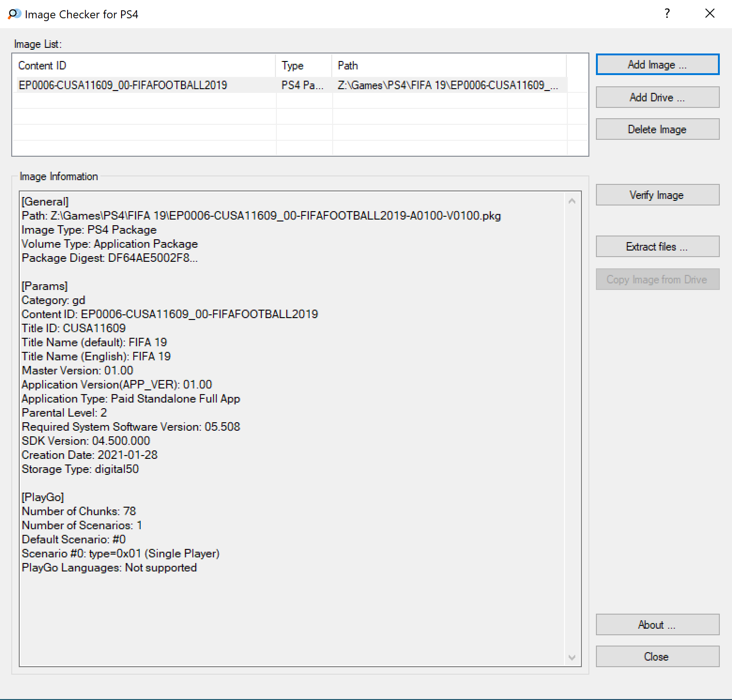Screen dimensions: 732x700
Task: Click the magnifier app icon in title bar
Action: point(15,14)
